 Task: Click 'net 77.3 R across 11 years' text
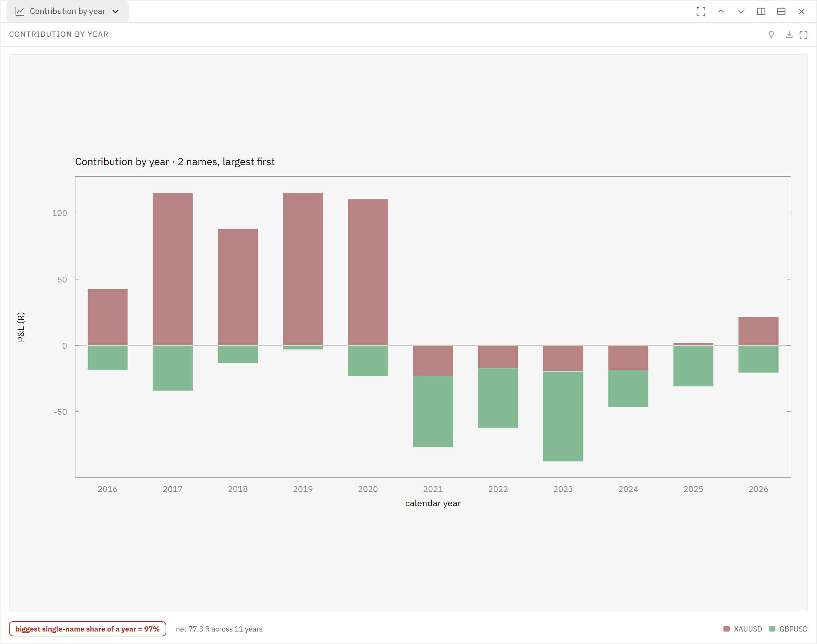(219, 629)
